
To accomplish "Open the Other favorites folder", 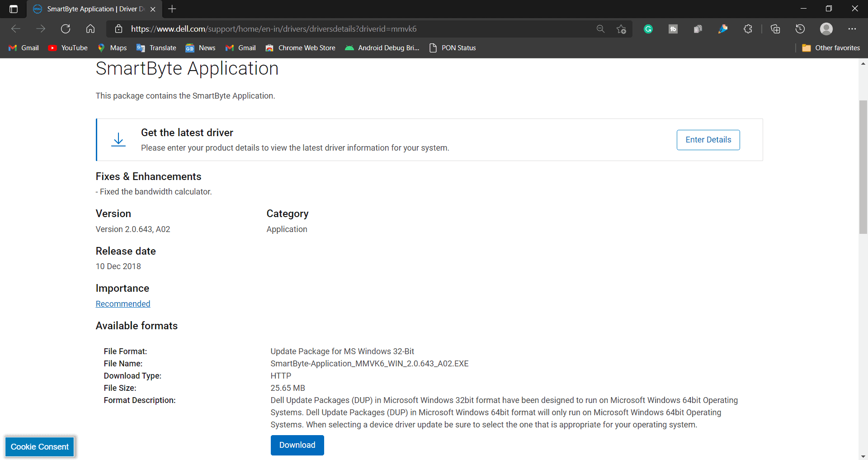I will click(831, 47).
